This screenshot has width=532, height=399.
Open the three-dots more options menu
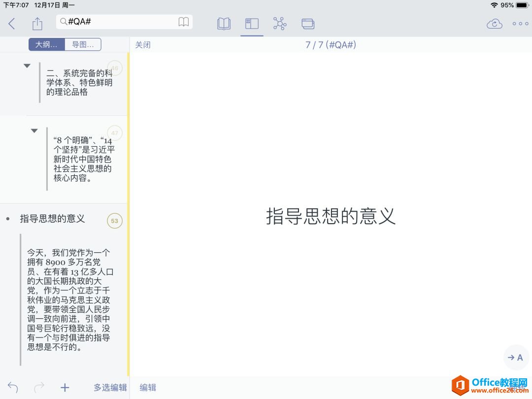click(520, 23)
